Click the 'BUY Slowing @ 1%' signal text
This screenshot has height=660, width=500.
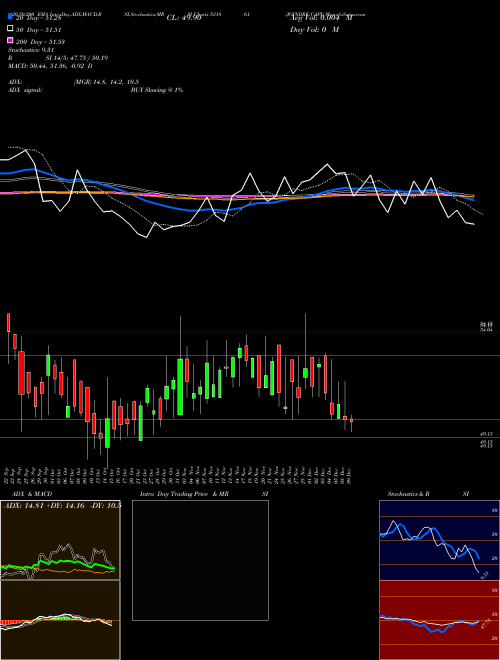[x=157, y=90]
